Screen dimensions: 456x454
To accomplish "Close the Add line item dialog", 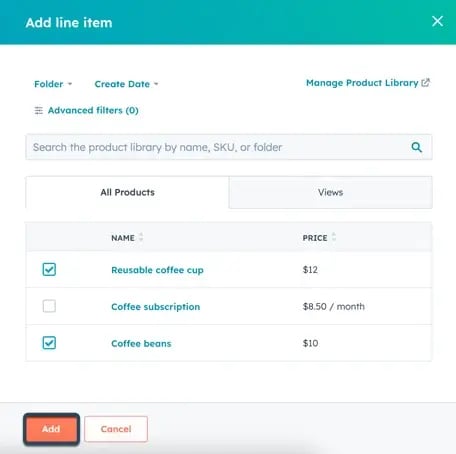I will pos(437,21).
